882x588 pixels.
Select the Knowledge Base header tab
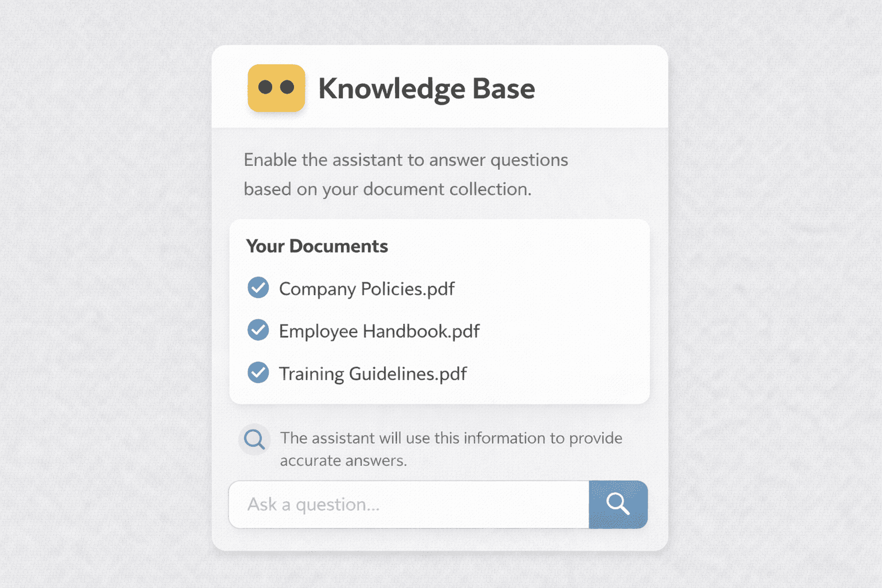pos(427,88)
